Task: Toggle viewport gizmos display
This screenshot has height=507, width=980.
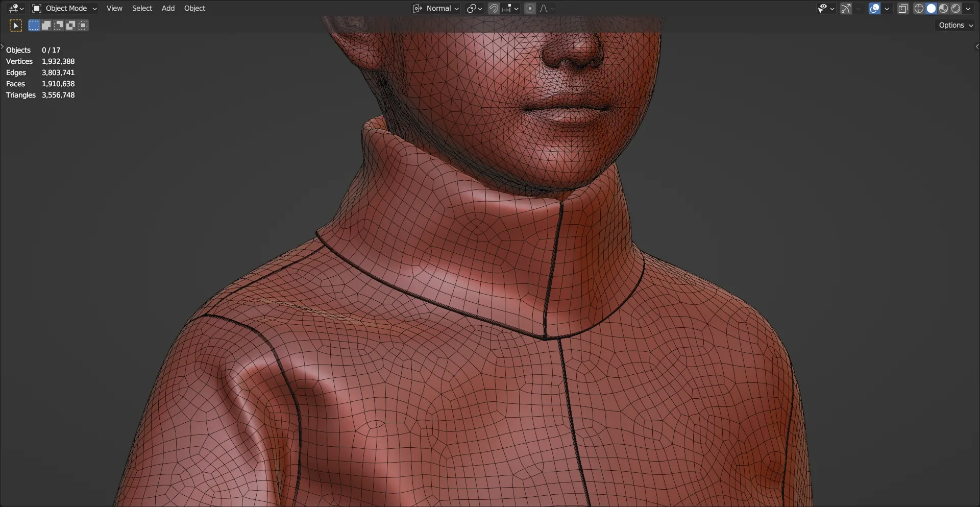Action: click(846, 8)
